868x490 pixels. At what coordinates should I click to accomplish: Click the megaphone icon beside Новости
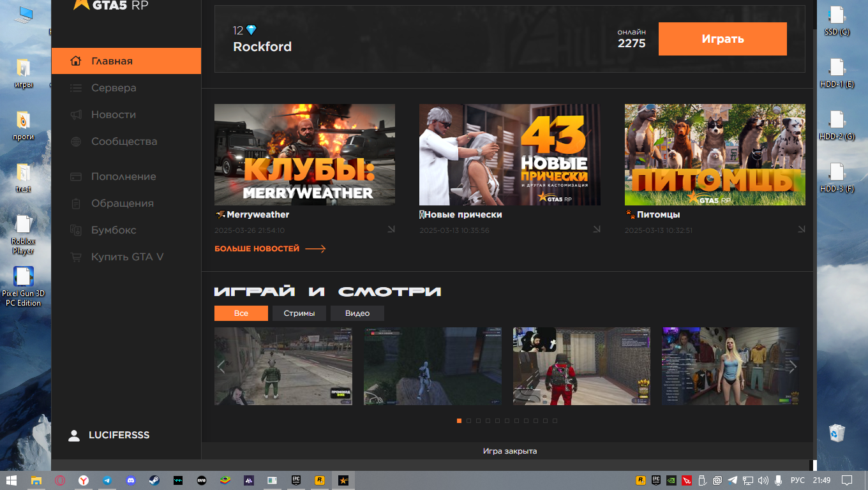pos(76,115)
